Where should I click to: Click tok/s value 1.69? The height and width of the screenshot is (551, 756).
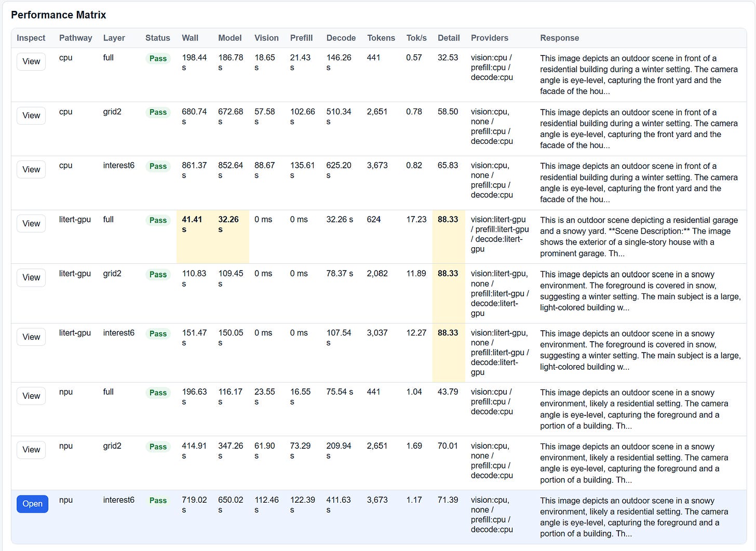pos(414,446)
